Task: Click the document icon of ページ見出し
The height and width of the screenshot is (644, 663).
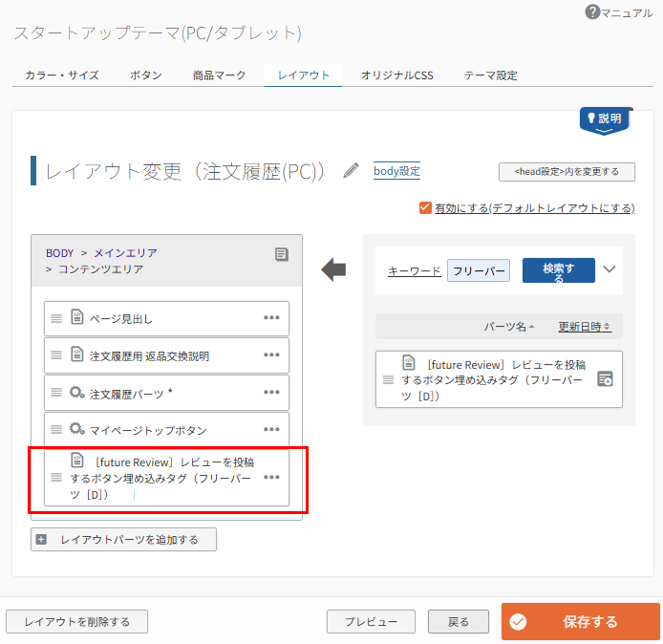Action: 77,316
